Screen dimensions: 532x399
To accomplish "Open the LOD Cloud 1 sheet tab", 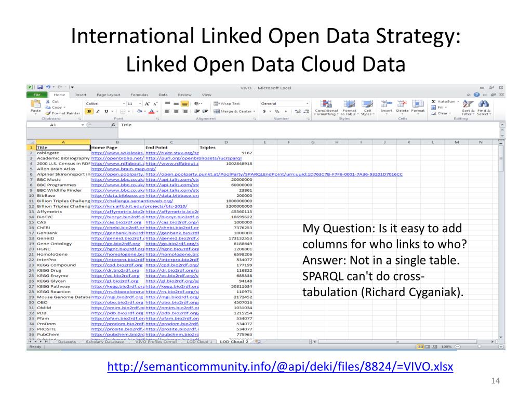I will click(x=199, y=342).
